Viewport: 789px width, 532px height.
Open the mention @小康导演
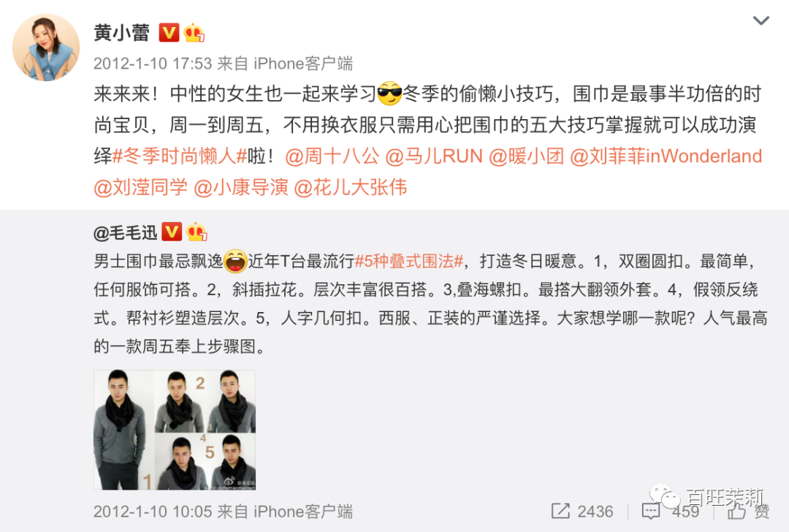tap(241, 187)
